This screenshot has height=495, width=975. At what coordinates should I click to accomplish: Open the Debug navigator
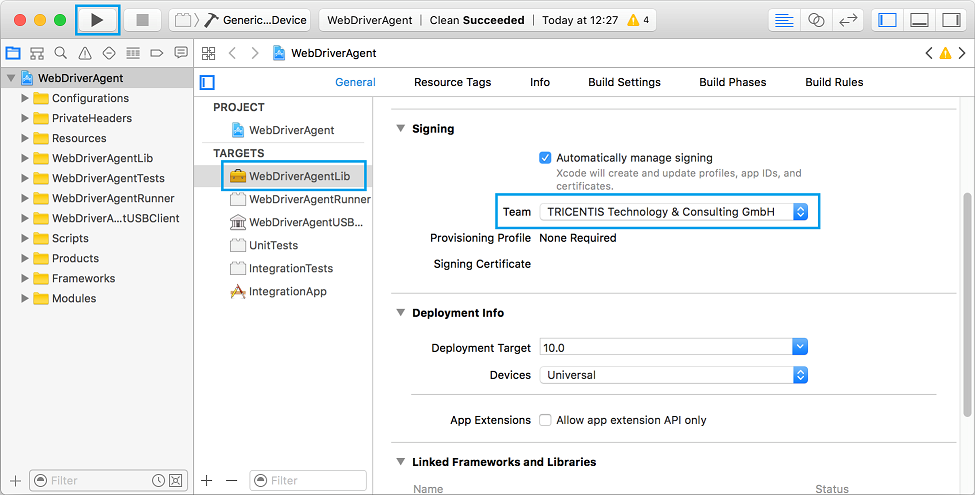(133, 53)
